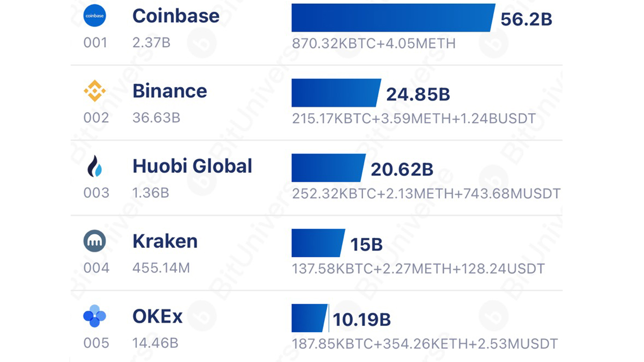Click Coinbase's 56.2B reserve bar

(392, 18)
